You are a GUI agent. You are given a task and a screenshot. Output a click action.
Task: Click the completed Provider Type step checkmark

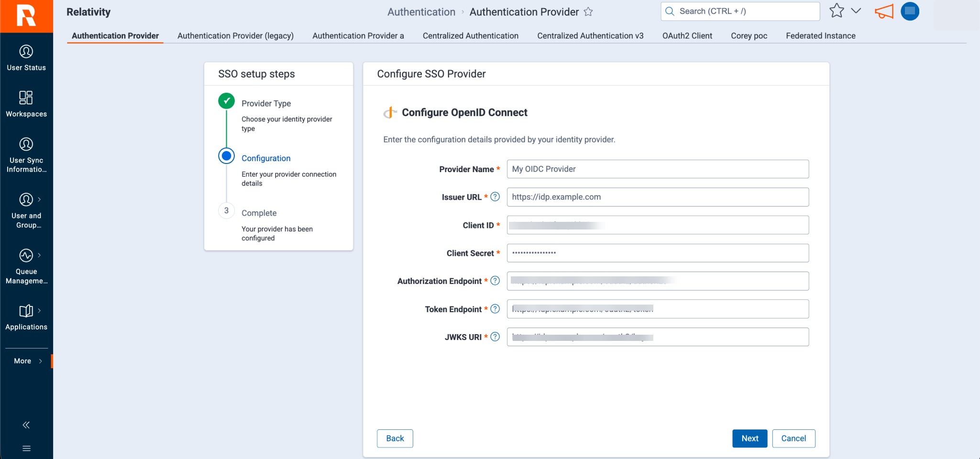(226, 101)
